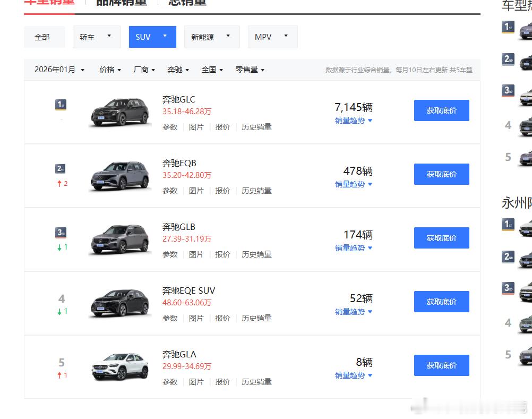Click the 35.18-46.28万 price text

(186, 112)
